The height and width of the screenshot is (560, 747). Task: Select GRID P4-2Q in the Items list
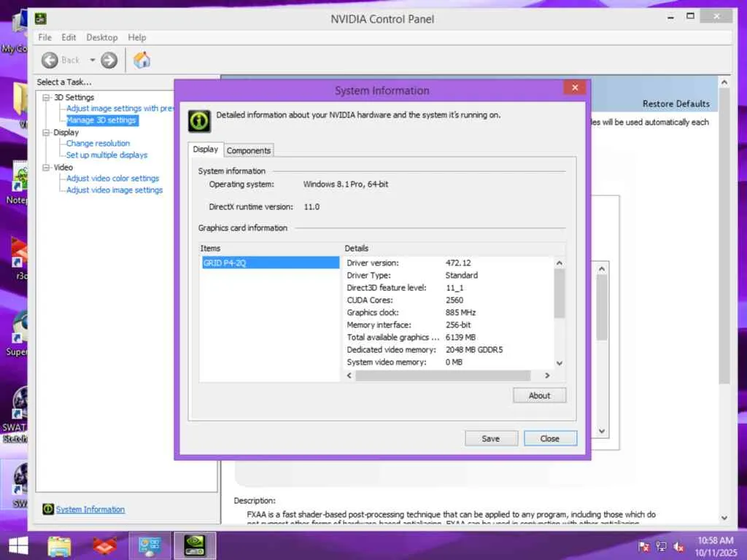click(x=271, y=262)
